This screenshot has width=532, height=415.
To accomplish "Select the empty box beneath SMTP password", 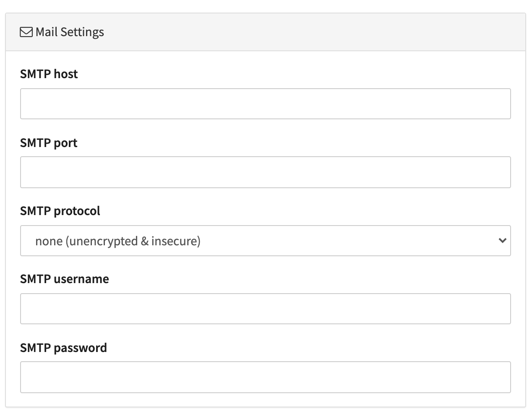I will 265,377.
